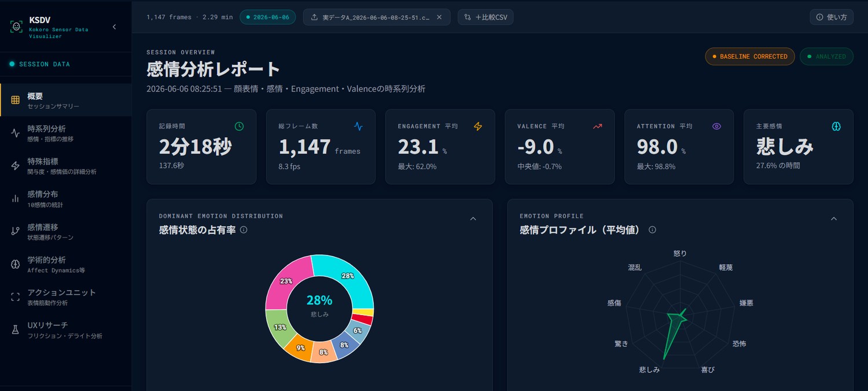Image resolution: width=868 pixels, height=391 pixels.
Task: Click the brain icon on 主要感情 card
Action: click(x=836, y=126)
